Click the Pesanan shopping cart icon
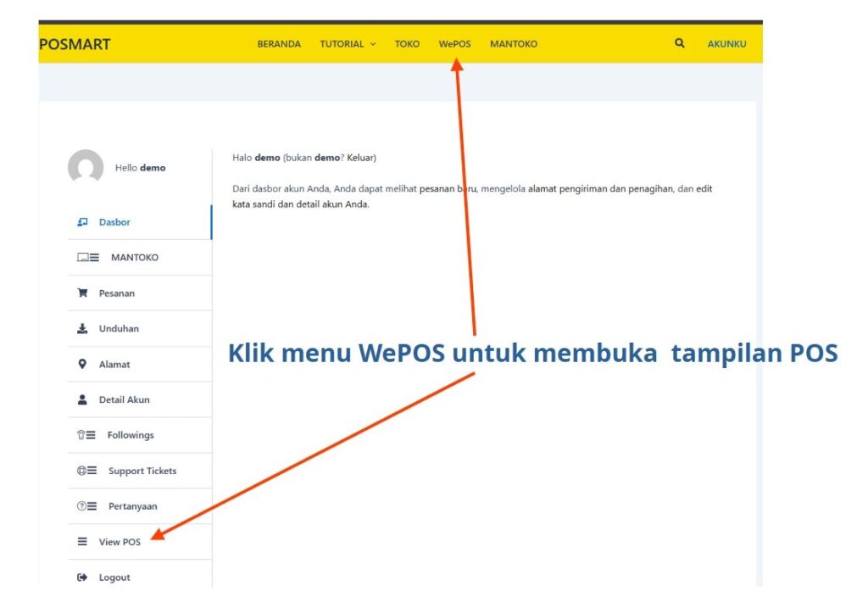Viewport: 868px width, 614px height. pos(82,293)
